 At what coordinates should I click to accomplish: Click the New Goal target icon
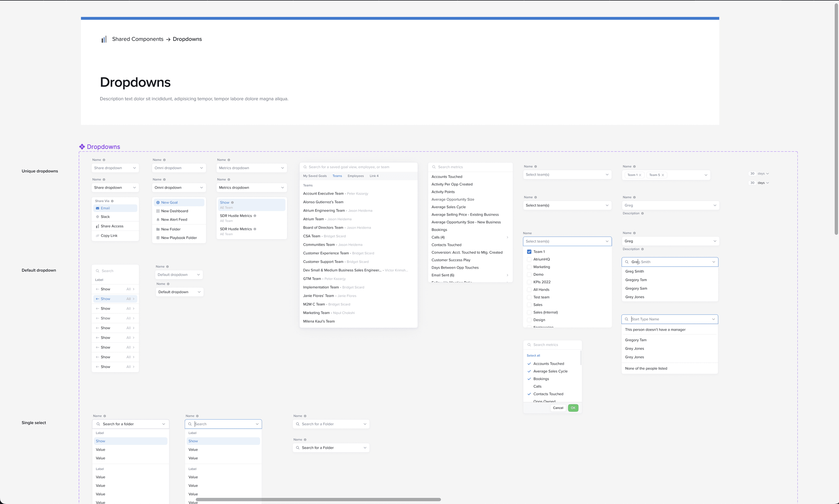[158, 202]
